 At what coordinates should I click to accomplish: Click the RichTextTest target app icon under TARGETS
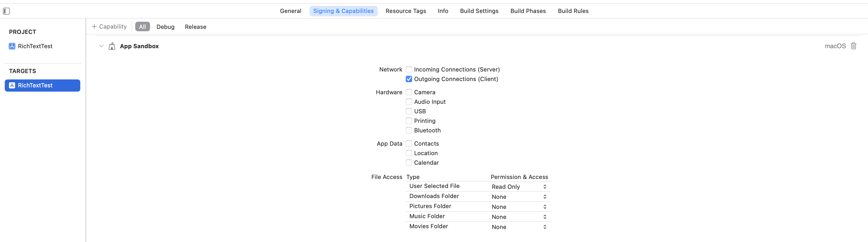(x=12, y=86)
